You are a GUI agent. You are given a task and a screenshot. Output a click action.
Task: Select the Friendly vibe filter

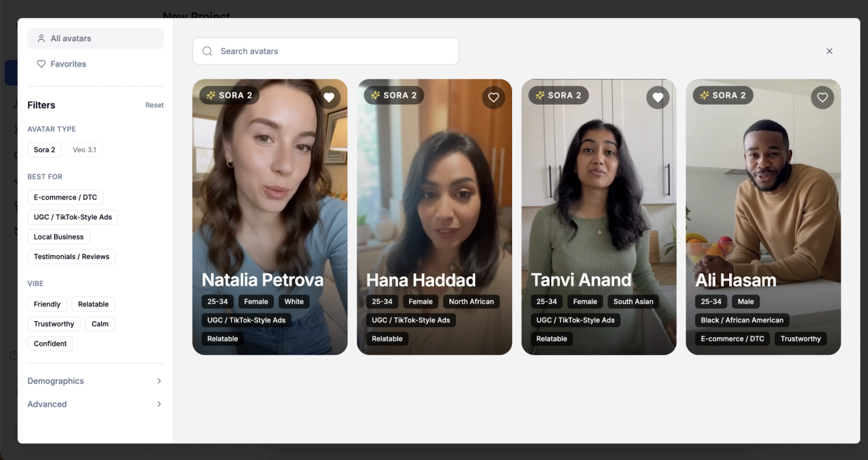click(x=47, y=304)
